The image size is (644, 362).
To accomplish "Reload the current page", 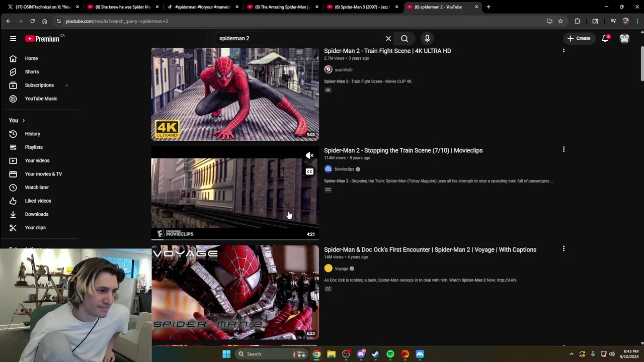I will coord(32,21).
